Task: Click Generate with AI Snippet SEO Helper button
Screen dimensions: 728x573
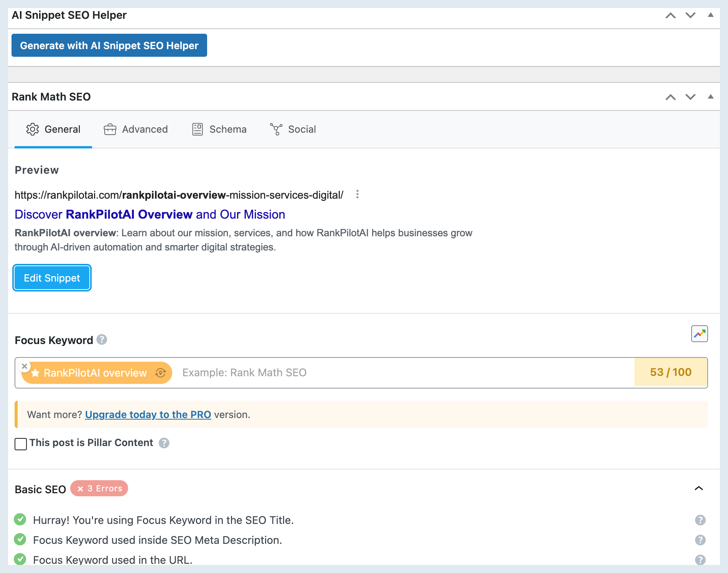Action: point(109,45)
